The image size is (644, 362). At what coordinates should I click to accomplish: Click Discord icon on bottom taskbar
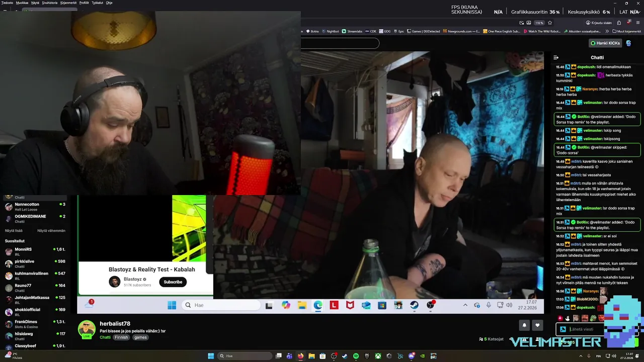411,356
